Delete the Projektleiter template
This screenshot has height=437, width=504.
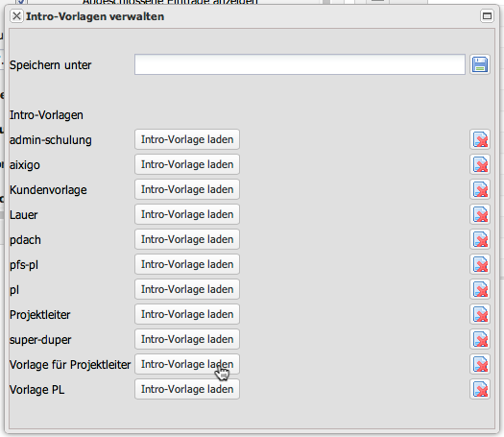pyautogui.click(x=480, y=314)
